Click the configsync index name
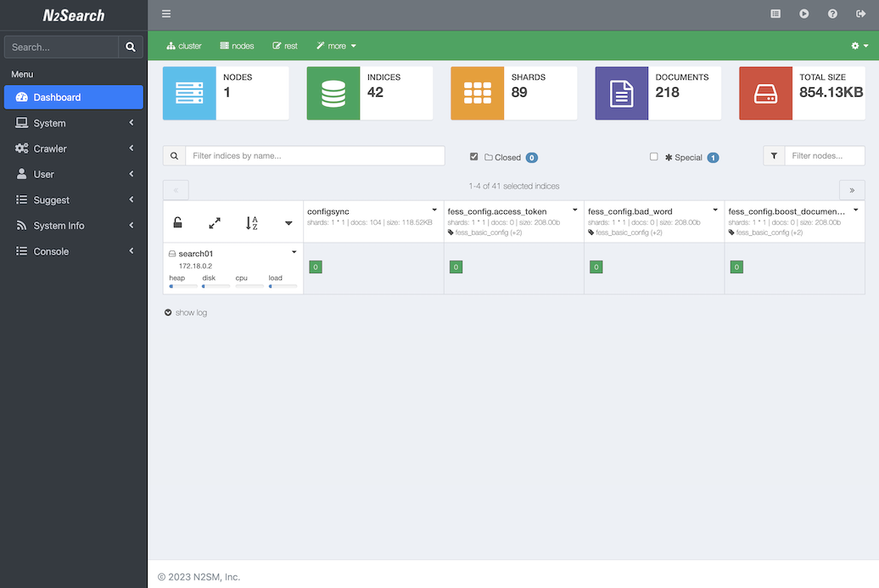The image size is (879, 588). [328, 211]
